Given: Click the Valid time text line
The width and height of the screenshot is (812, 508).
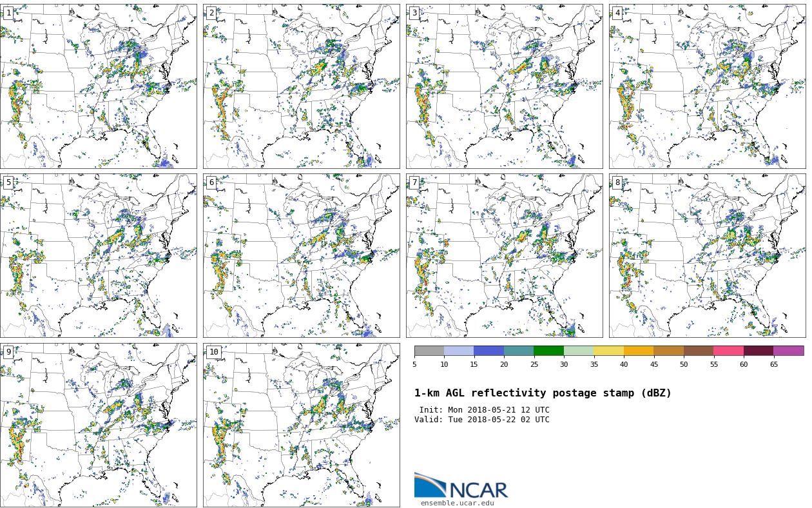Looking at the screenshot, I should click(482, 420).
